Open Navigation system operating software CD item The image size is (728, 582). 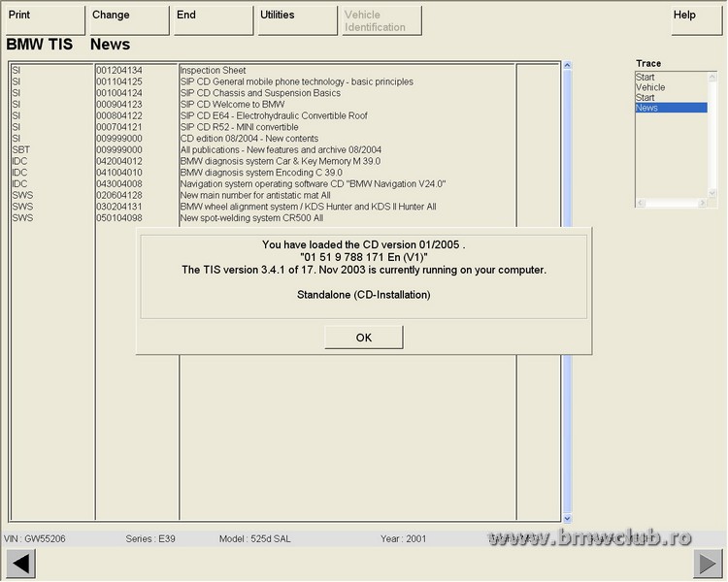[x=313, y=183]
